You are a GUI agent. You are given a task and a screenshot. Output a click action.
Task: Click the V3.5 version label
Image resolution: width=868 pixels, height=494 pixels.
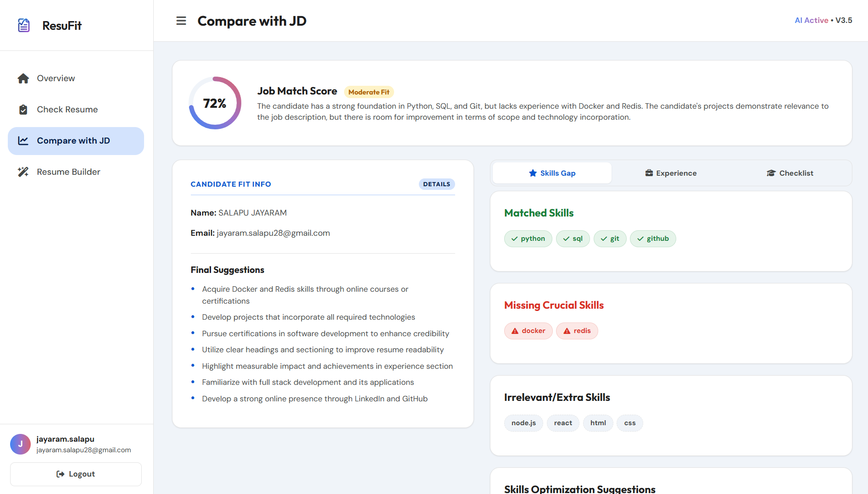(844, 20)
